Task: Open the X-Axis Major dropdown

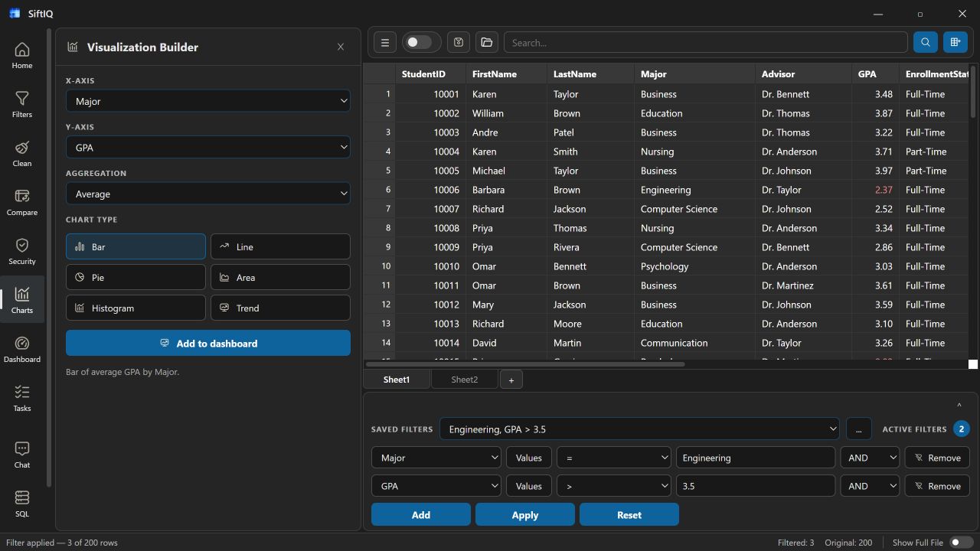Action: [x=208, y=101]
